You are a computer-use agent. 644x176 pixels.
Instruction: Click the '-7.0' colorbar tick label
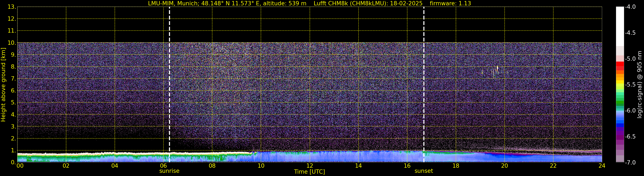pos(630,163)
